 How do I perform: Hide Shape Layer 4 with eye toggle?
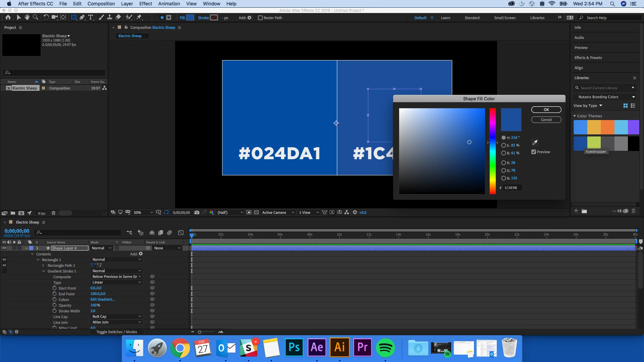4,248
